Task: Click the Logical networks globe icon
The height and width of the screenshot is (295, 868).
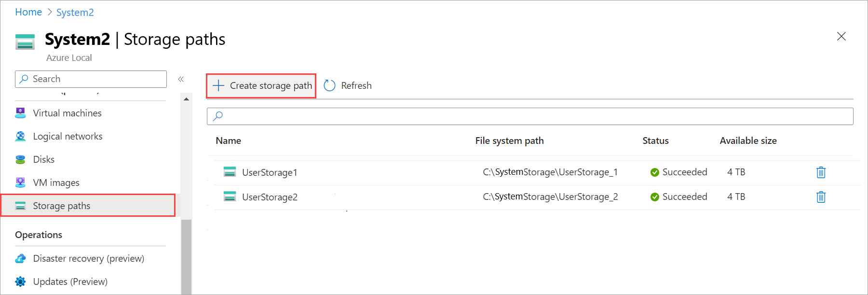Action: 20,136
